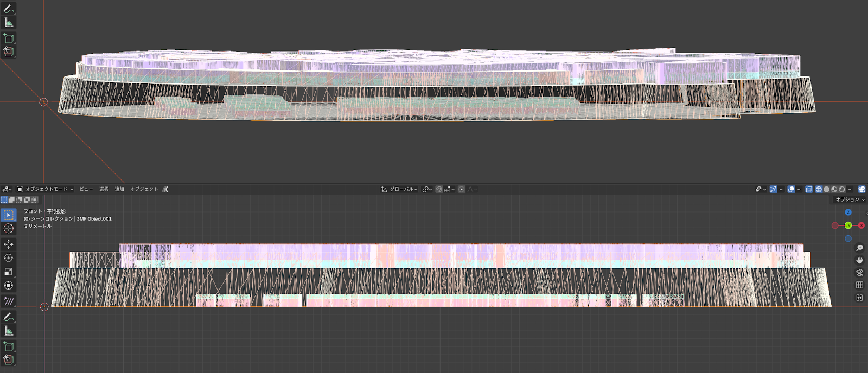Switch to wireframe viewport shading

click(x=819, y=189)
